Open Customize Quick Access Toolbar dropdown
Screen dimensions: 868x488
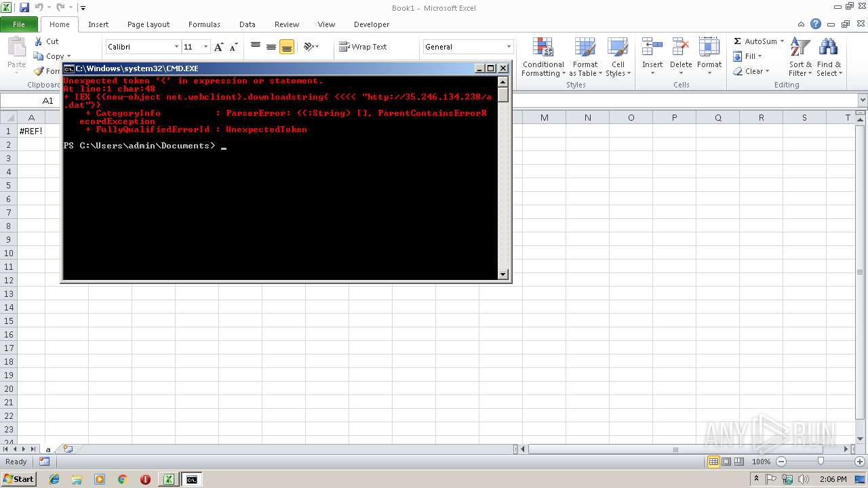[83, 8]
